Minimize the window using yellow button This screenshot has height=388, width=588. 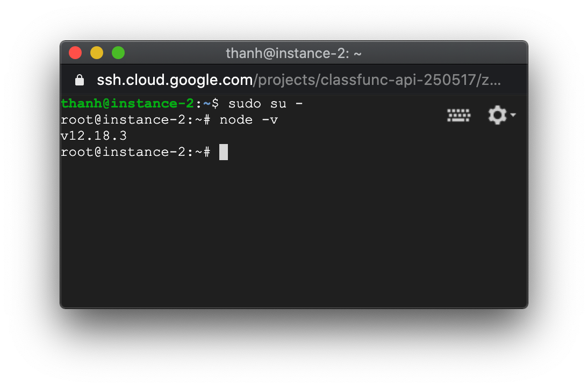click(97, 53)
